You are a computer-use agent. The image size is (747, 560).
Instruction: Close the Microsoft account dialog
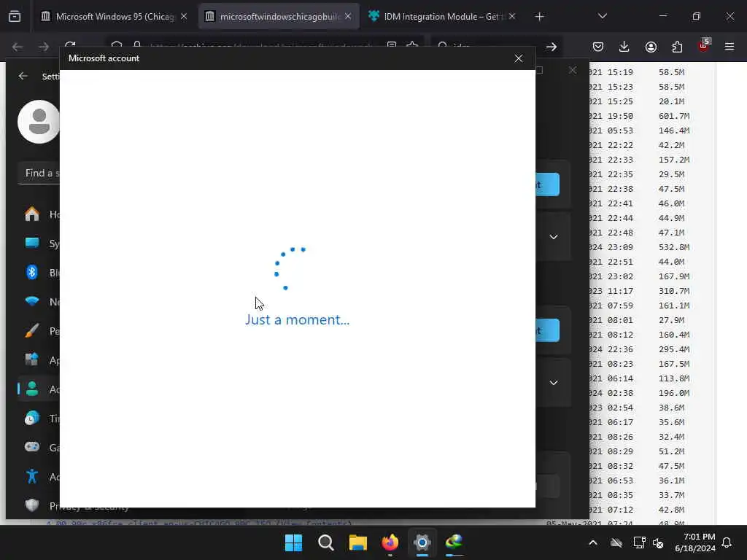coord(519,58)
